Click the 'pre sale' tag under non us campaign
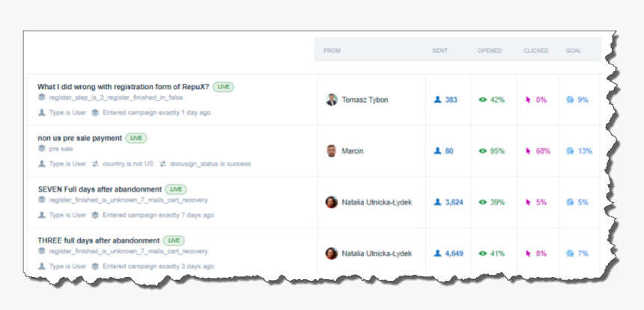Screen dimensions: 644x310 click(x=61, y=148)
